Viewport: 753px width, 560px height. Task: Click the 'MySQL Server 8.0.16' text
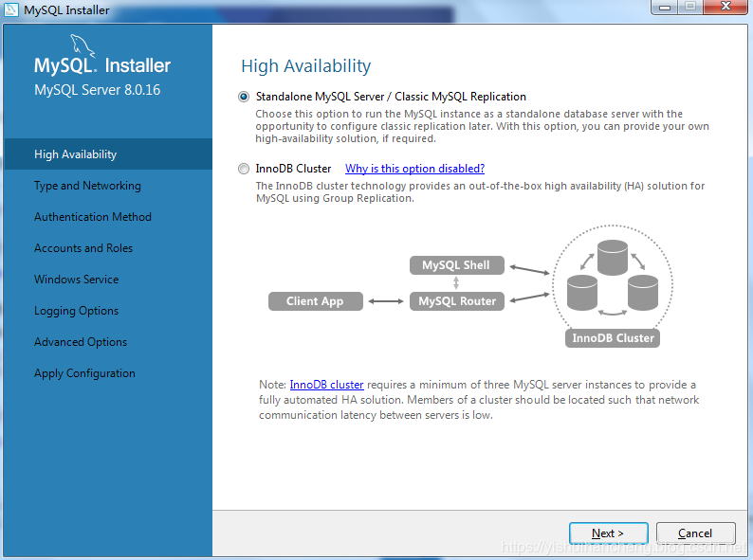pyautogui.click(x=97, y=90)
